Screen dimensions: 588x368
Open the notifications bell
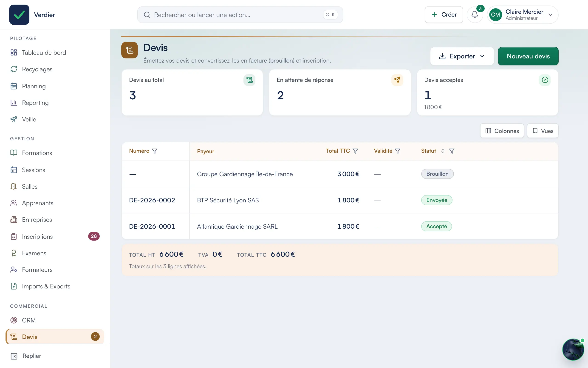475,14
